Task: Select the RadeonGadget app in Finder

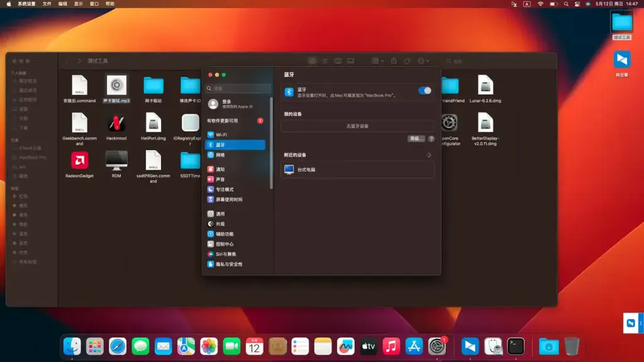Action: coord(80,165)
